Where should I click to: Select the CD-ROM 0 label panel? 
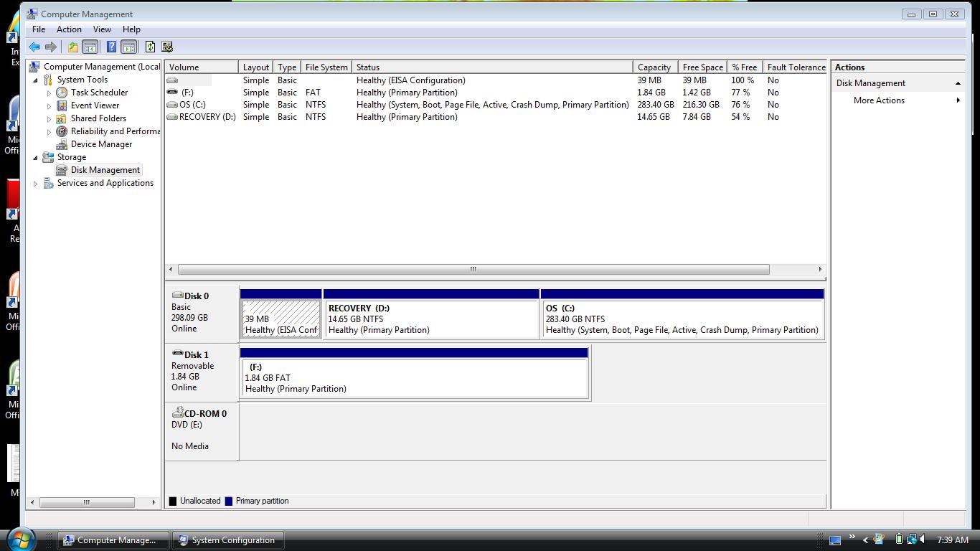pos(202,431)
